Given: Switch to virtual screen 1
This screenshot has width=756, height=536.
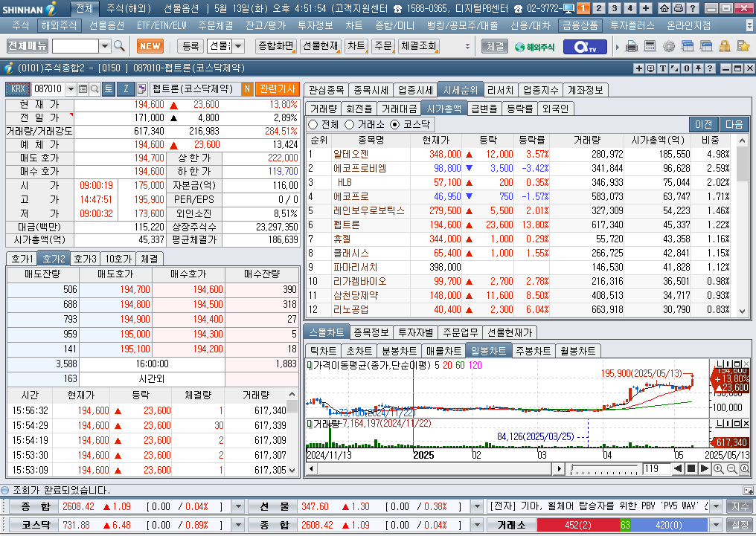Looking at the screenshot, I should [583, 8].
